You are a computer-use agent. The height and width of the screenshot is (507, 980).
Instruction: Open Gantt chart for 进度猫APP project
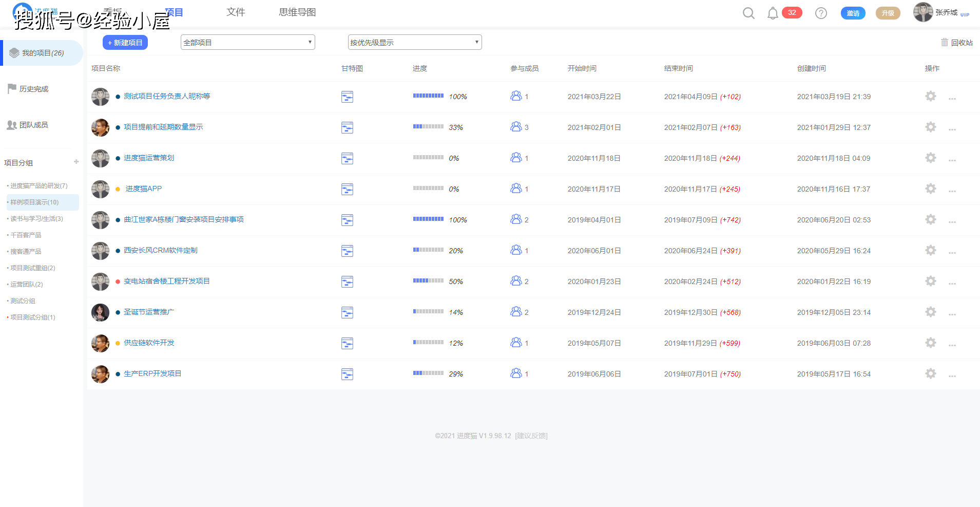pos(347,189)
